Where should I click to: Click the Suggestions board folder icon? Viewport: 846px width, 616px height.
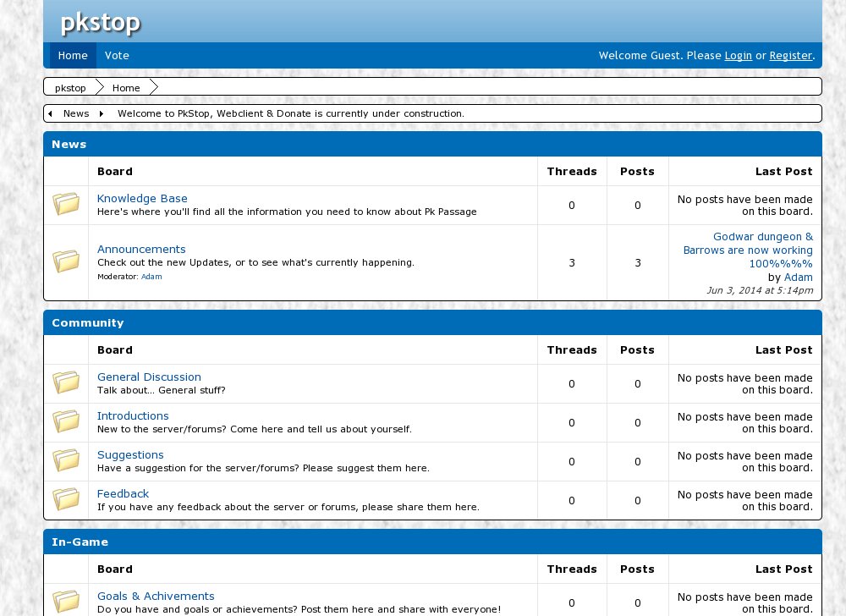[x=66, y=461]
